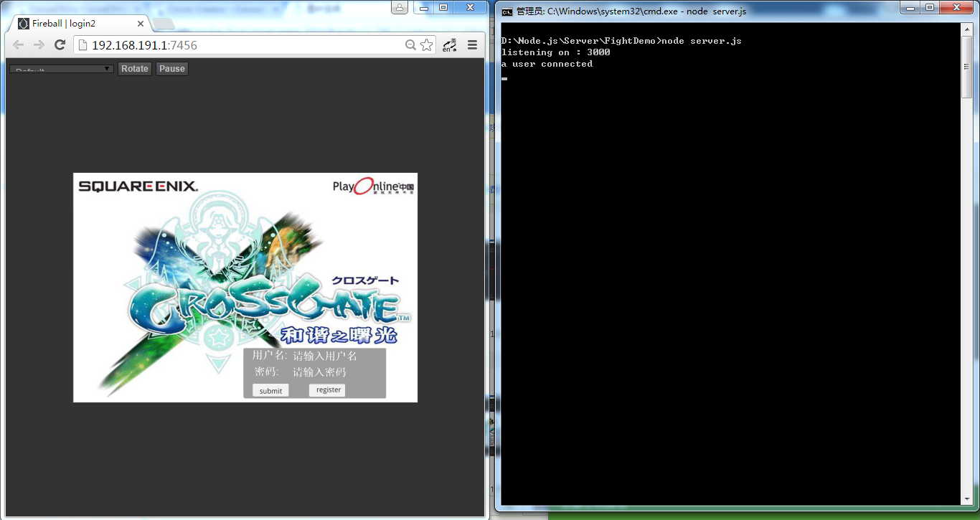Minimize the Chrome window

coord(425,7)
